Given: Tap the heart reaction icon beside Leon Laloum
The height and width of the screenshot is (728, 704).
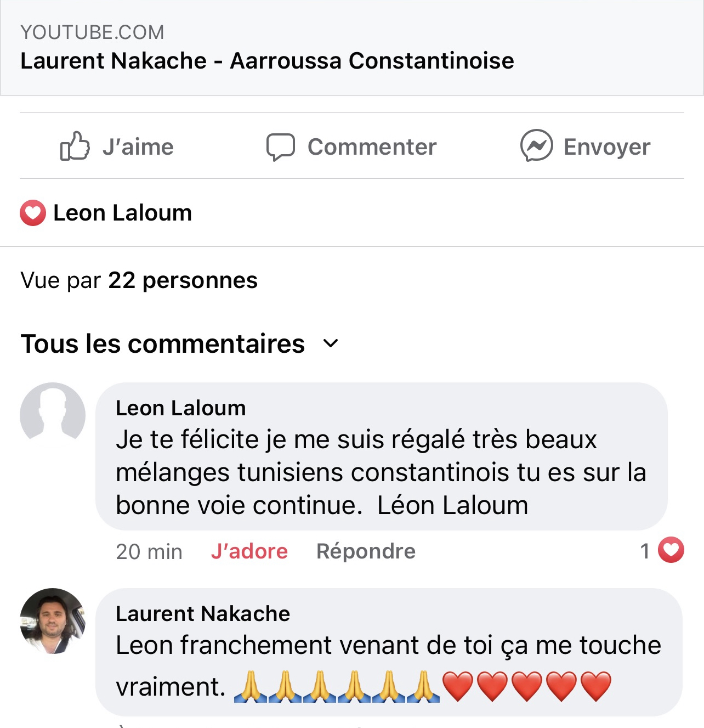Looking at the screenshot, I should click(x=33, y=213).
